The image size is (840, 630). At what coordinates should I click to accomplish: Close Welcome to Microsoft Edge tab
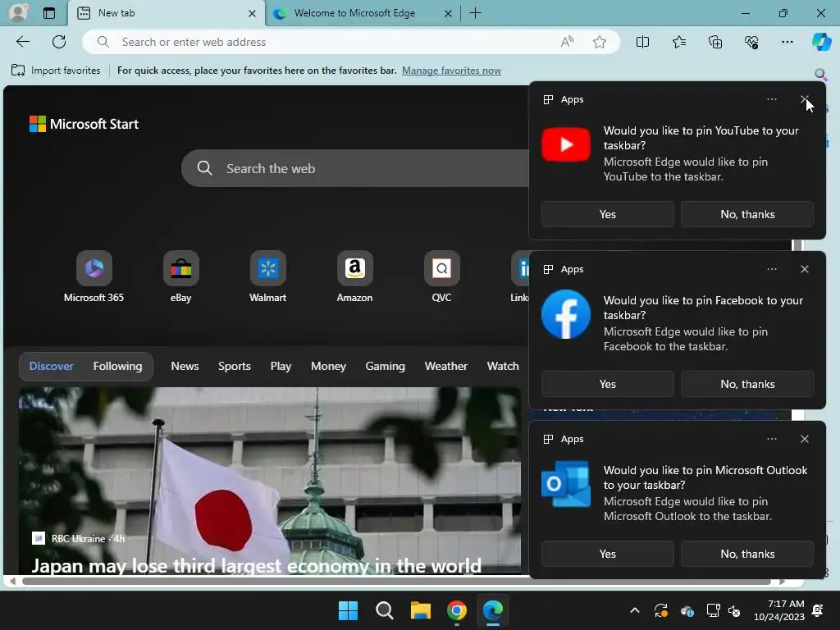click(448, 13)
